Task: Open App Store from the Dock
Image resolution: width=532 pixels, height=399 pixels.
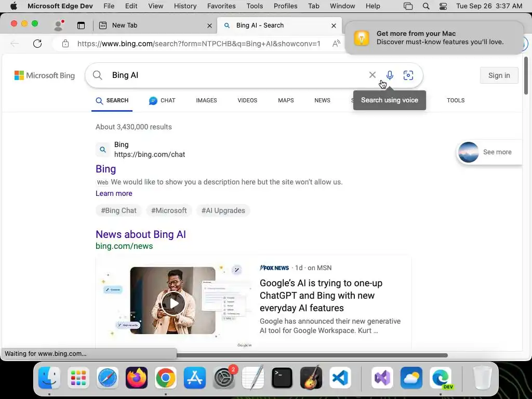Action: [x=195, y=378]
